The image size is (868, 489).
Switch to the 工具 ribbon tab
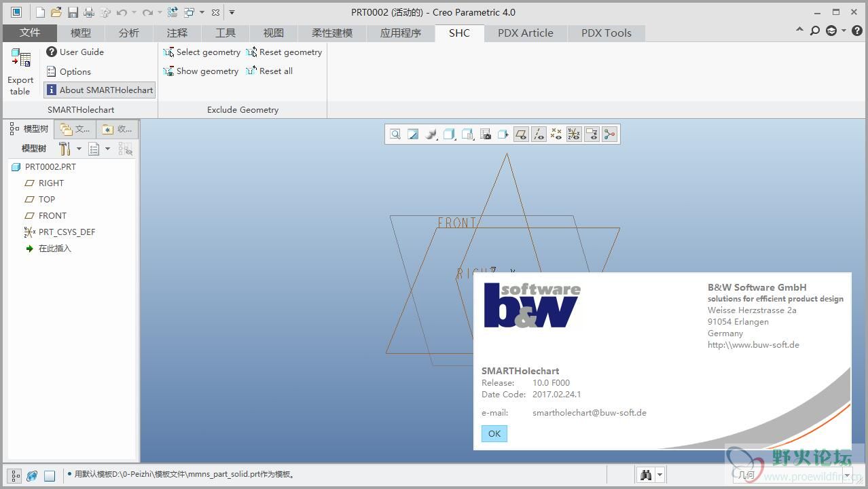(225, 33)
